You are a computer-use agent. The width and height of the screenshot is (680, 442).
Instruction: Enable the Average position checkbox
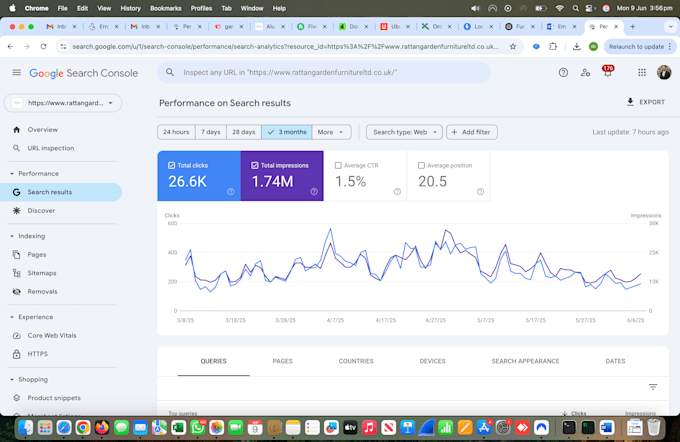[421, 165]
